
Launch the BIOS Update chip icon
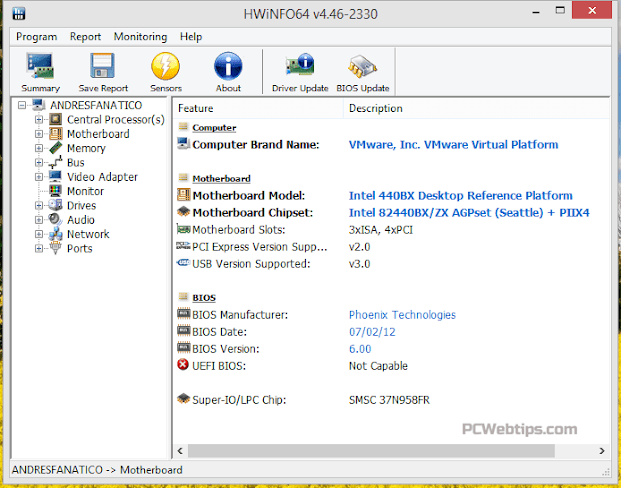362,66
